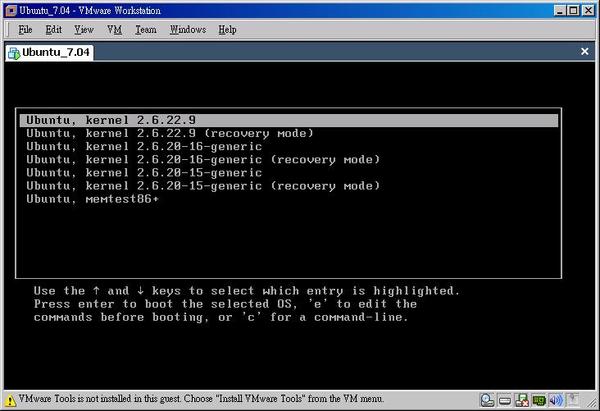The width and height of the screenshot is (600, 411).
Task: Click the VMware Tools not installed message
Action: tap(201, 399)
